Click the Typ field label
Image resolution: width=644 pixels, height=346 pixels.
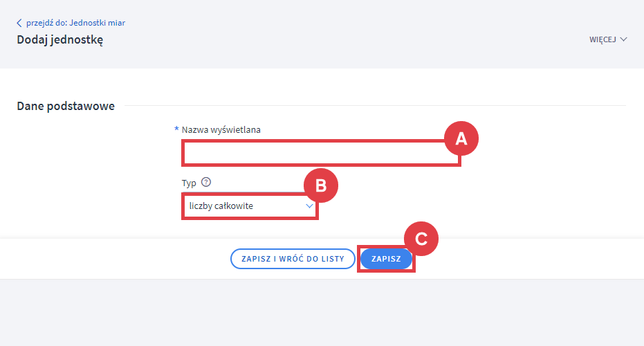[x=189, y=183]
